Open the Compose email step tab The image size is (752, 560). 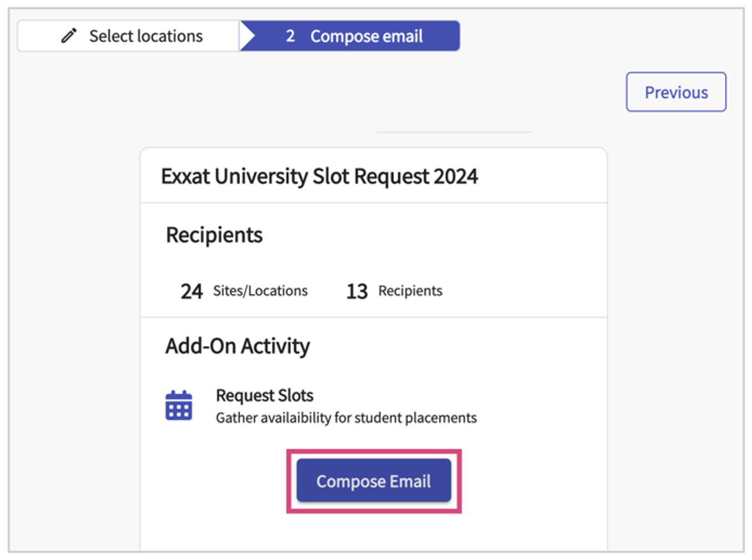click(x=350, y=36)
